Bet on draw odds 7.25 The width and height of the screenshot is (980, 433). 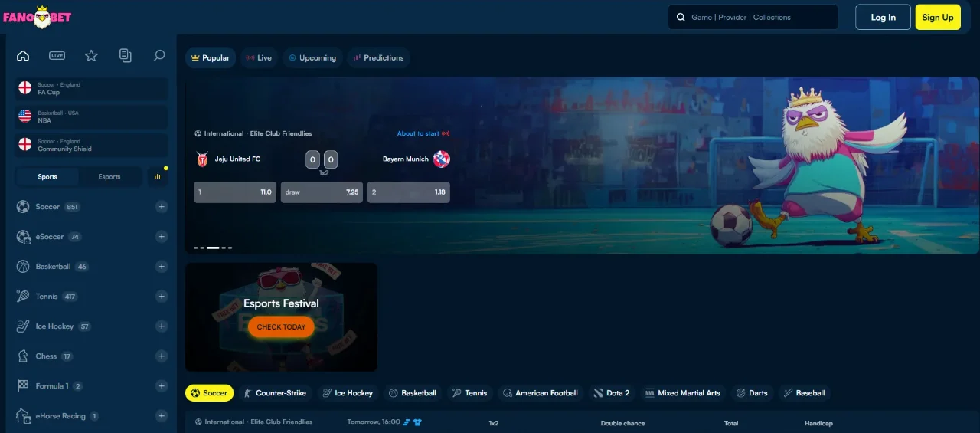click(322, 192)
